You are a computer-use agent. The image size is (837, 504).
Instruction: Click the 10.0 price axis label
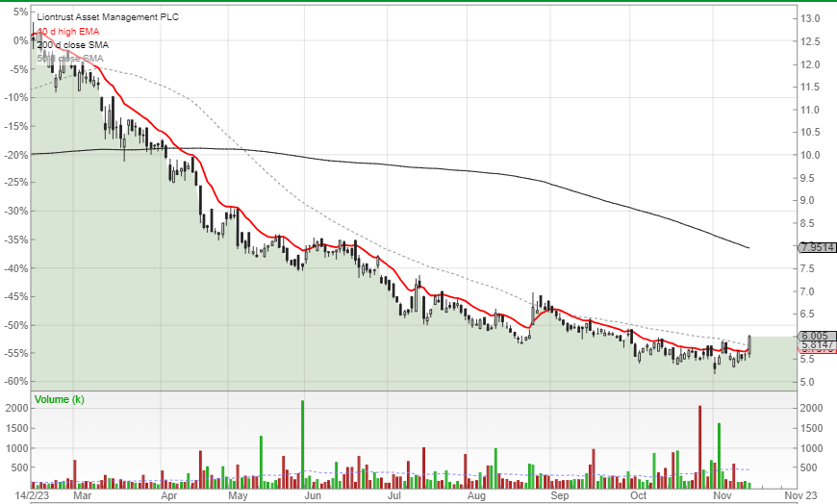pyautogui.click(x=810, y=155)
